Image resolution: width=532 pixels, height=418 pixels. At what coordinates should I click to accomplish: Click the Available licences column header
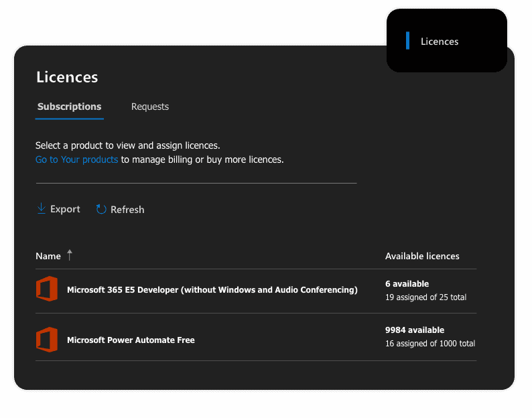tap(422, 256)
